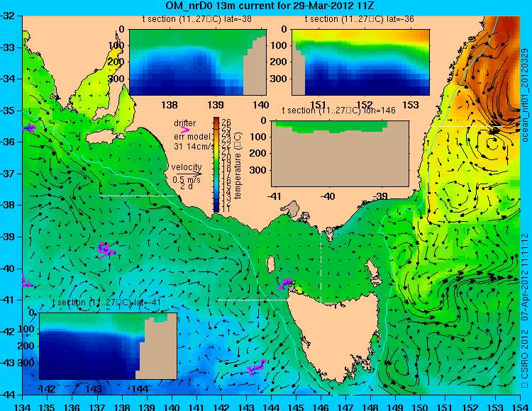This screenshot has height=411, width=532.
Task: Click the title "OM_nrD0 13m current for 29-Mar-2012 11Z"
Action: pos(270,6)
